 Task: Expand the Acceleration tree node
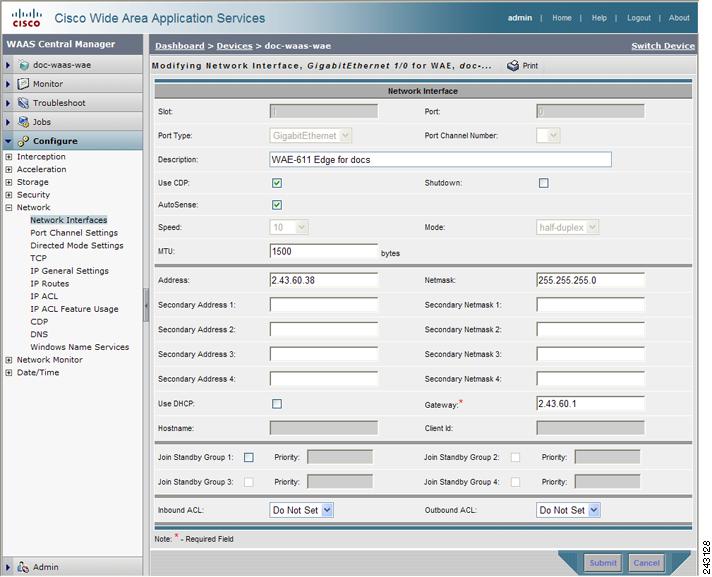(x=9, y=169)
